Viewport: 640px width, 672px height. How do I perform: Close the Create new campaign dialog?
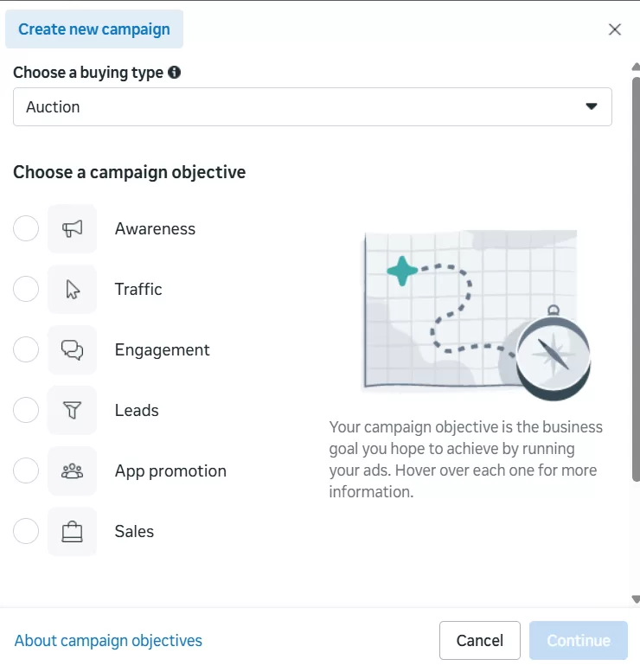point(615,29)
